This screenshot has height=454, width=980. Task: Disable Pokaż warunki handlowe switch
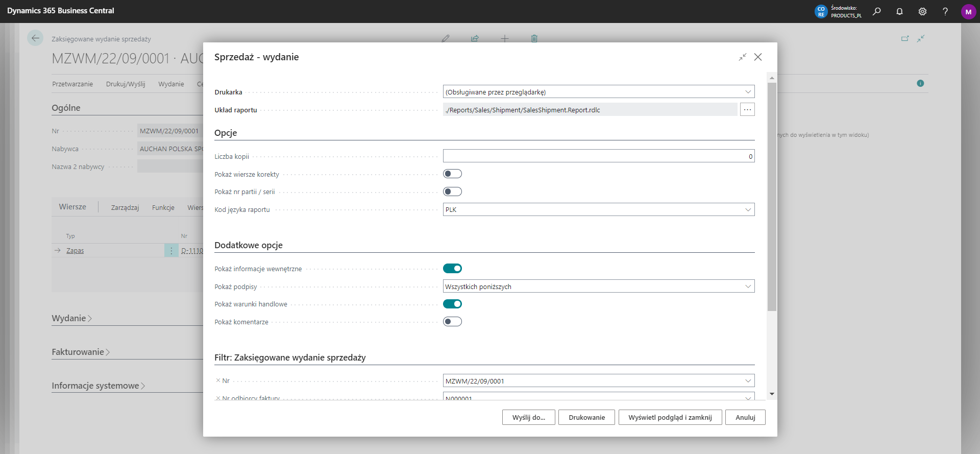tap(452, 304)
